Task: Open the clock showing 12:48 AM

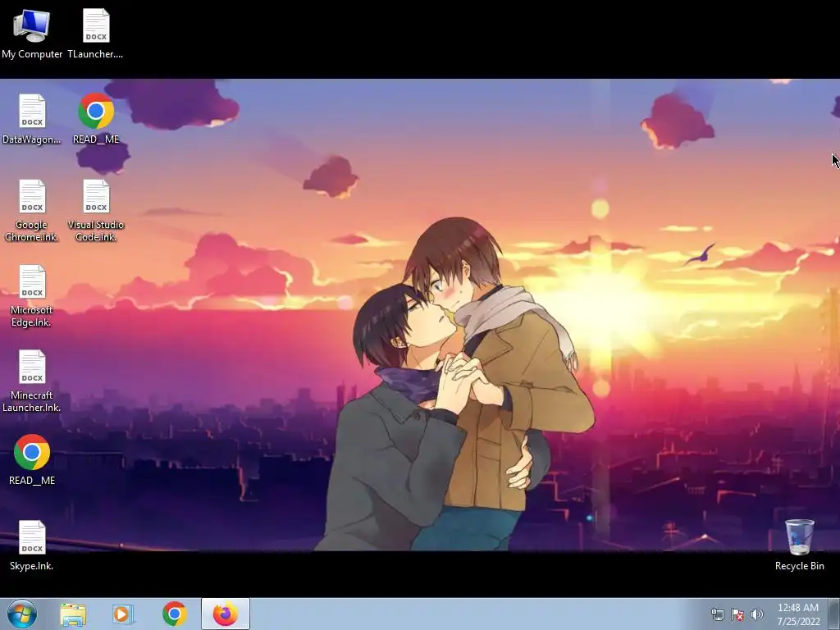Action: 798,614
